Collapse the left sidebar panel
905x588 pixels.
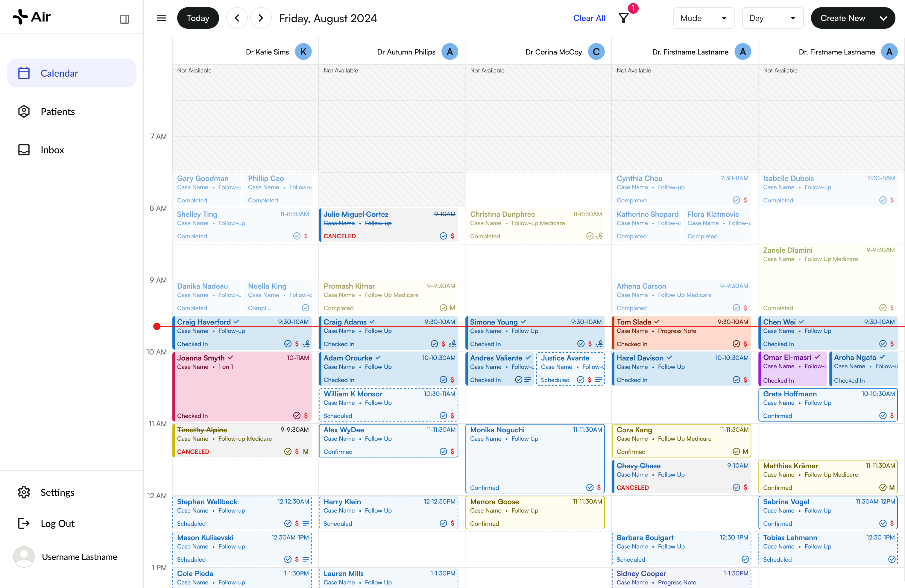coord(124,18)
